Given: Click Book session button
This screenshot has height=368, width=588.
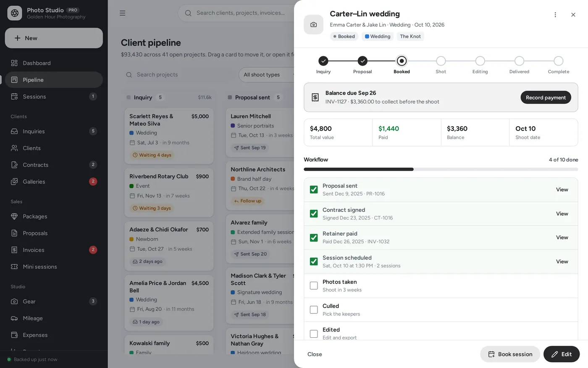Looking at the screenshot, I should coord(510,354).
